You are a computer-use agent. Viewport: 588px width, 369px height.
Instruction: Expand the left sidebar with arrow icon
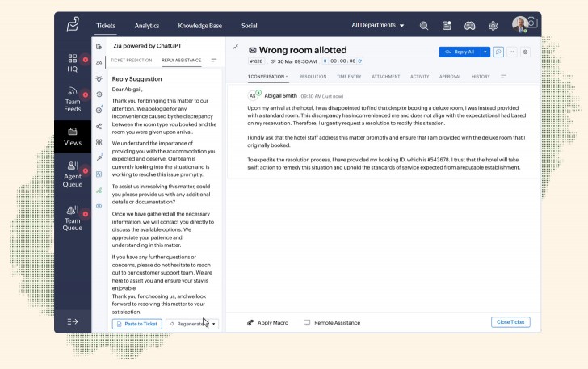[73, 321]
